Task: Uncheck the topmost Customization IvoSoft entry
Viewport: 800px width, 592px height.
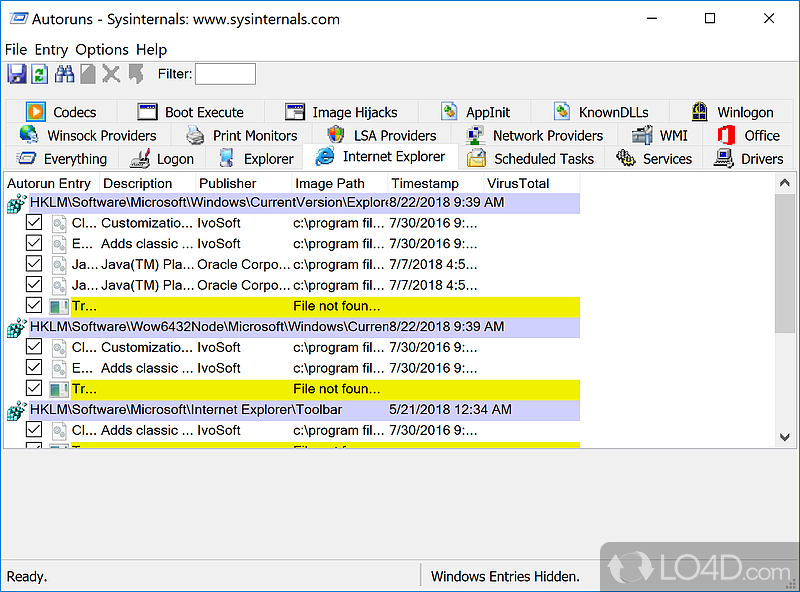Action: pos(34,223)
